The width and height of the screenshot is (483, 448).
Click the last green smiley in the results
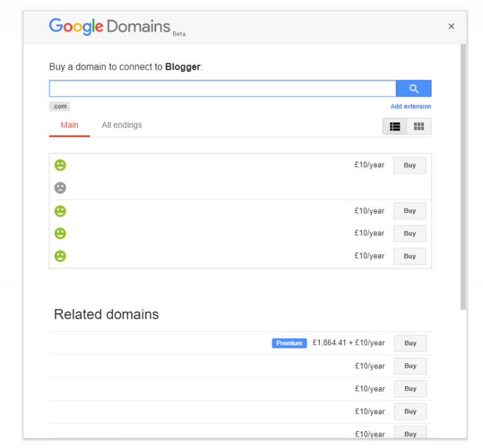tap(60, 256)
